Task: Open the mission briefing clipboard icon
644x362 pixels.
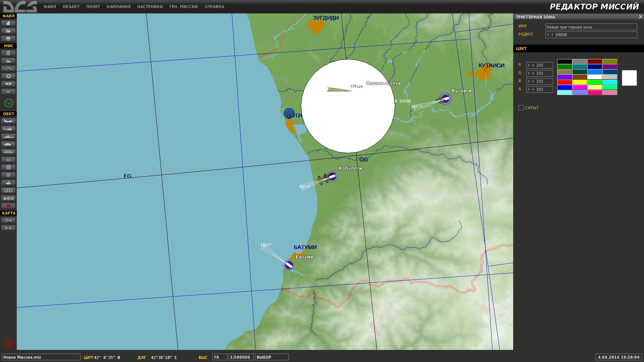Action: pyautogui.click(x=8, y=53)
